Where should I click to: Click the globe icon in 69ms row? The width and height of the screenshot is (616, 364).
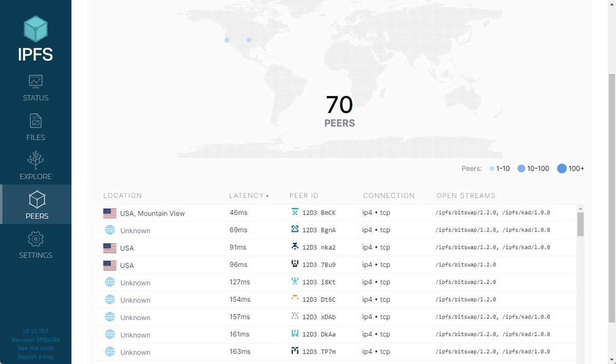(110, 230)
